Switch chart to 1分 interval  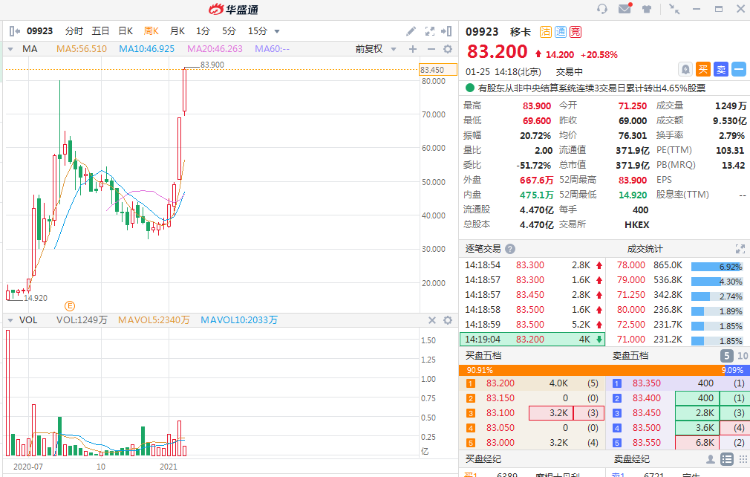(203, 31)
